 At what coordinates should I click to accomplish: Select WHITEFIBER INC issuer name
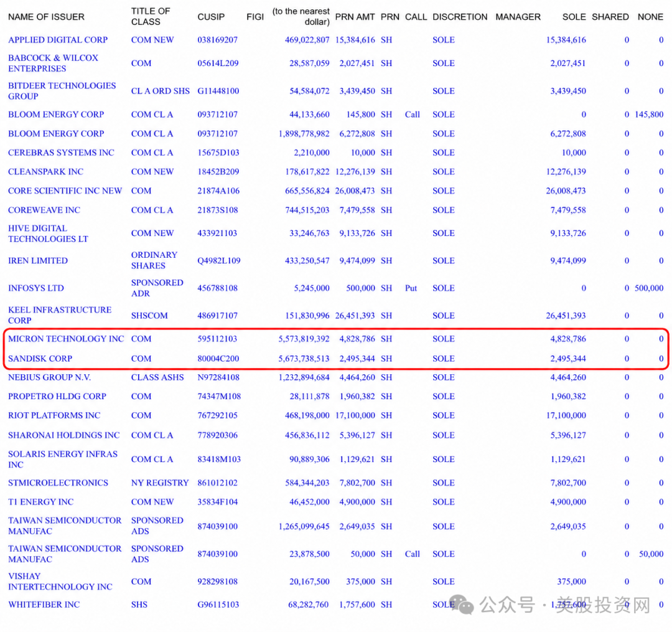click(44, 605)
